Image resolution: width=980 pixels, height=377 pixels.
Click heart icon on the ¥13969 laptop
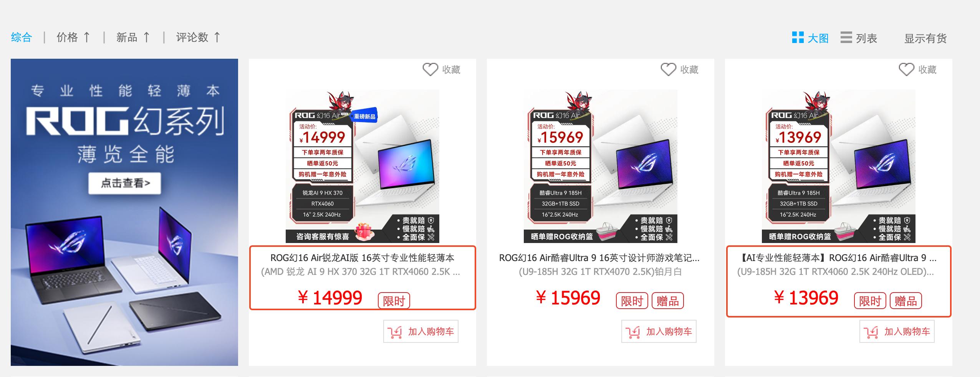[x=906, y=69]
